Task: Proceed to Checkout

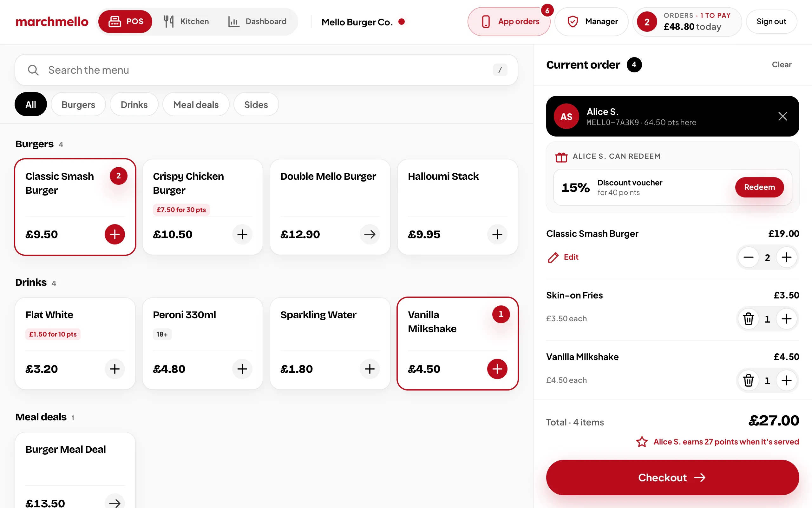Action: pos(672,477)
